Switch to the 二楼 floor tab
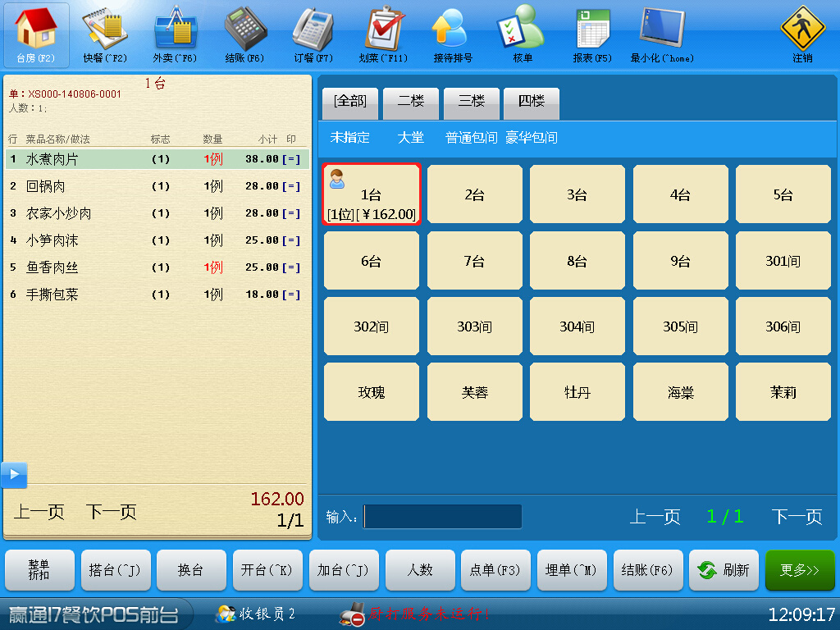The height and width of the screenshot is (630, 840). 411,101
